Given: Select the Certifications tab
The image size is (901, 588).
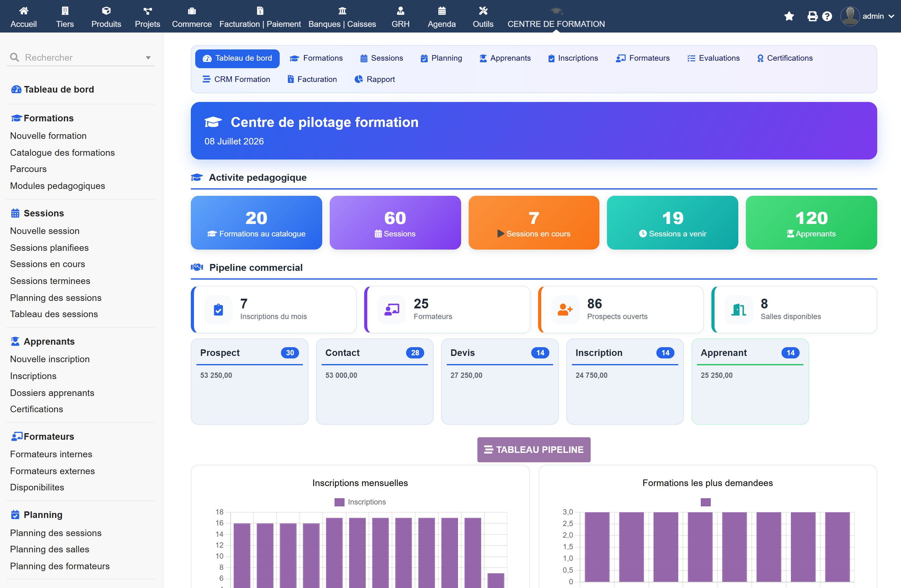Looking at the screenshot, I should click(x=785, y=58).
